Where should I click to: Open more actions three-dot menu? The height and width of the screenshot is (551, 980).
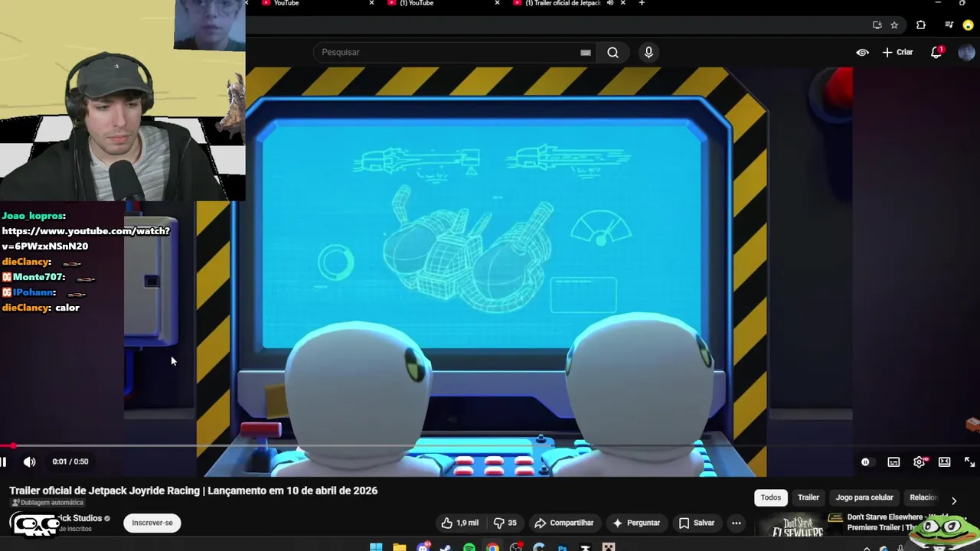click(x=736, y=523)
